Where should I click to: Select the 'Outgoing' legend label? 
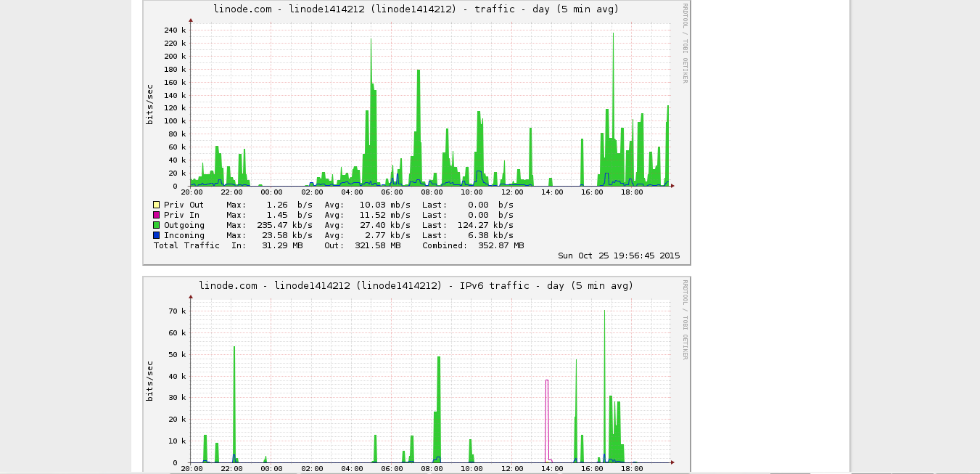click(x=184, y=225)
